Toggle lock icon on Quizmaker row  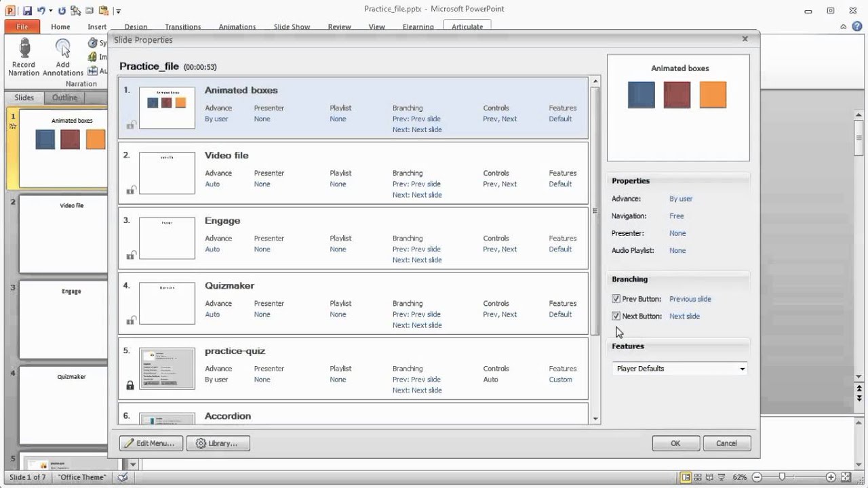click(131, 320)
